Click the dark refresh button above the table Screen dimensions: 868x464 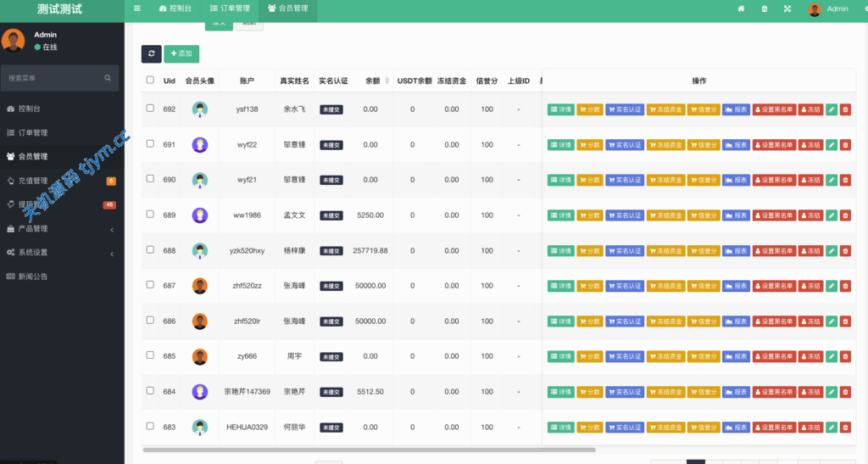click(x=151, y=53)
